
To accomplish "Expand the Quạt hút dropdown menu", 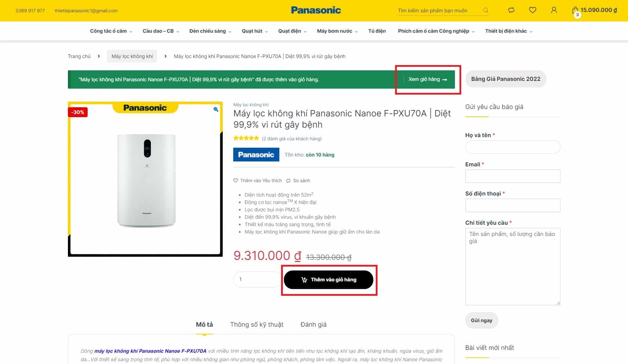I will (254, 31).
